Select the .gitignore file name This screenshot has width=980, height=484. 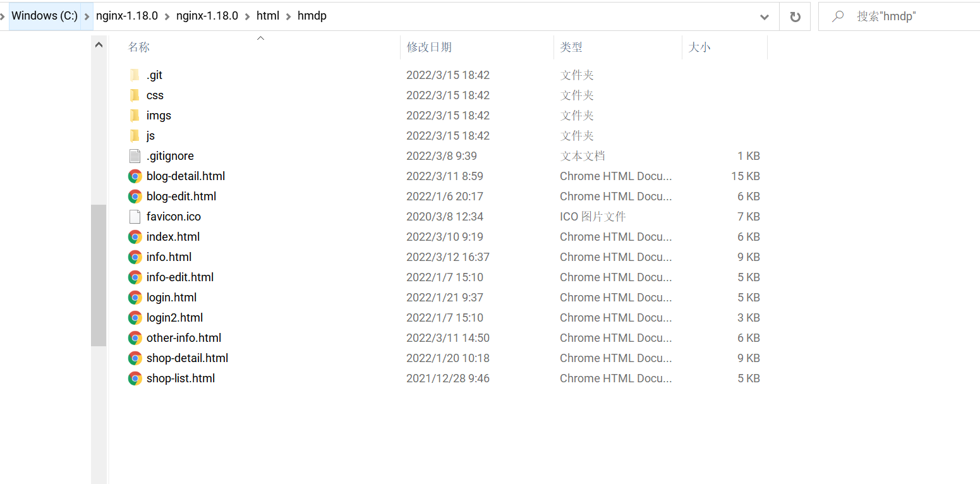(170, 156)
